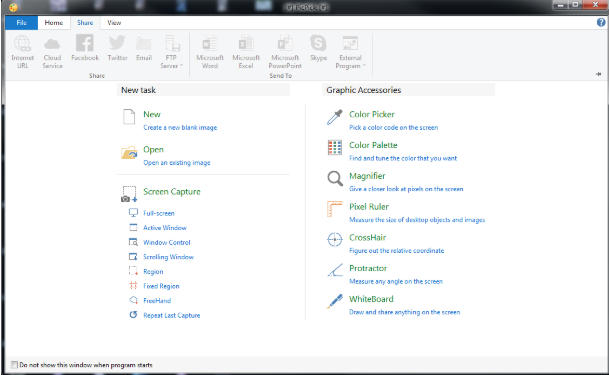Select Repeat Last Capture link
The width and height of the screenshot is (609, 375).
[172, 315]
